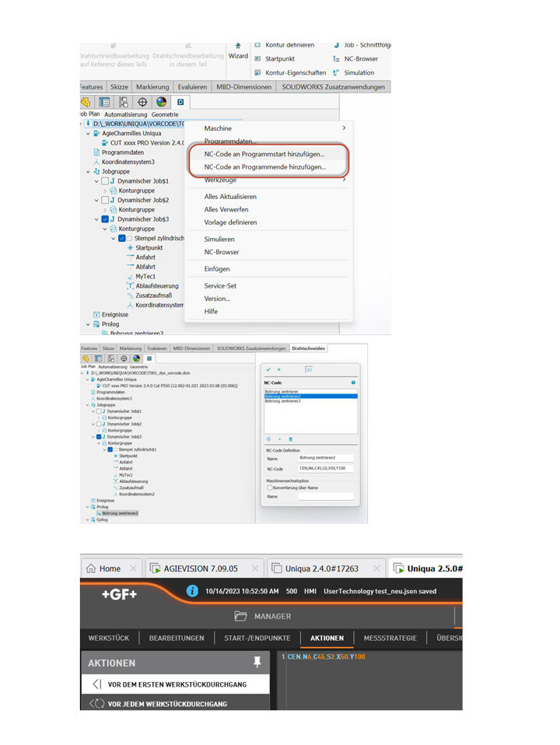Choose 'Alles Aktualisieren' from the context menu
The image size is (560, 745).
[230, 197]
